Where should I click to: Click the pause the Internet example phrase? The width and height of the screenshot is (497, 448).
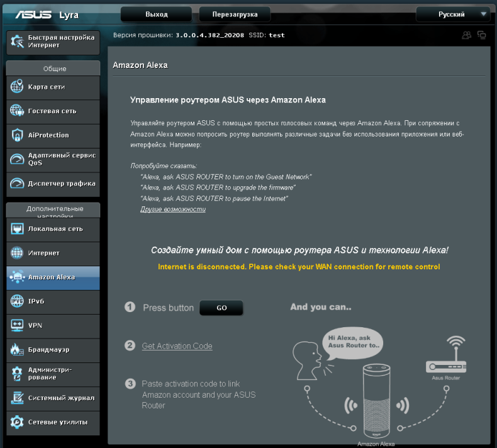click(x=215, y=198)
